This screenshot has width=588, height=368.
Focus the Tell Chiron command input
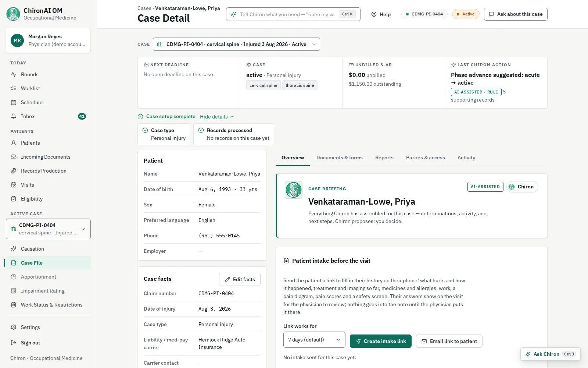coord(293,14)
